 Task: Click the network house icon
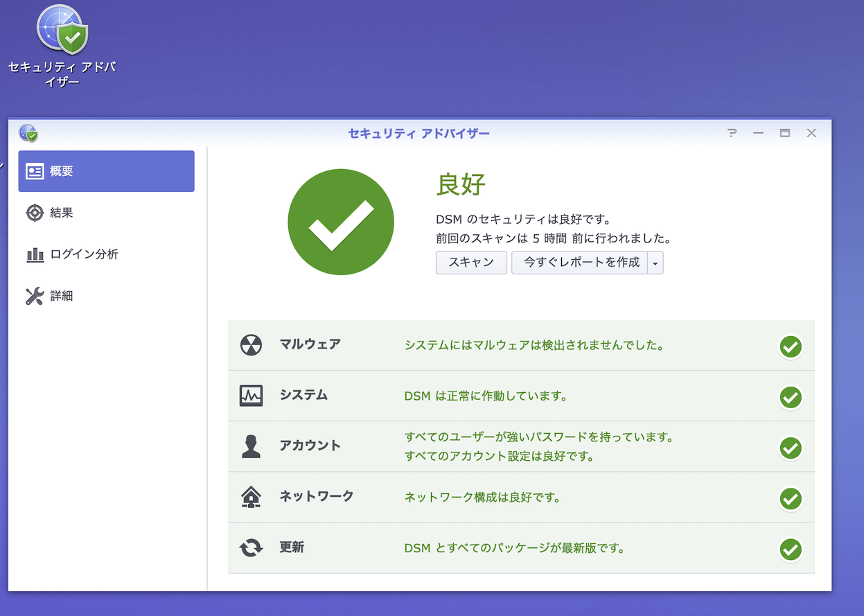[x=251, y=497]
